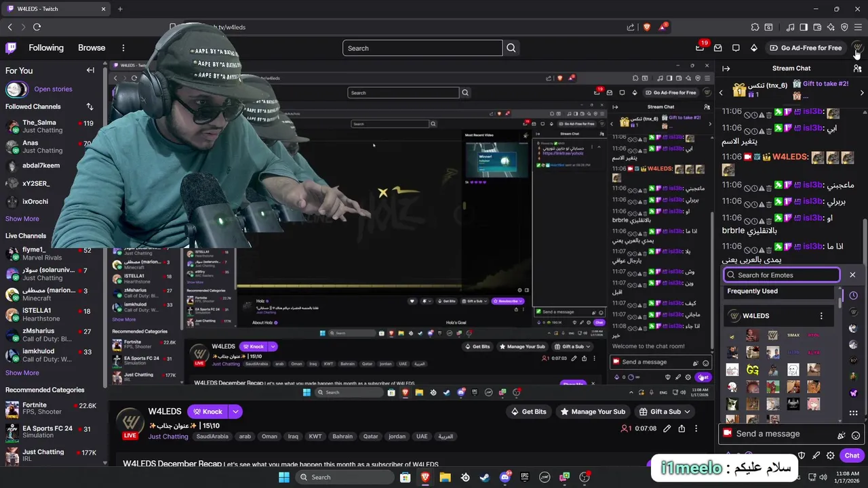Open chat settings gear icon
The image size is (868, 488).
click(x=830, y=455)
